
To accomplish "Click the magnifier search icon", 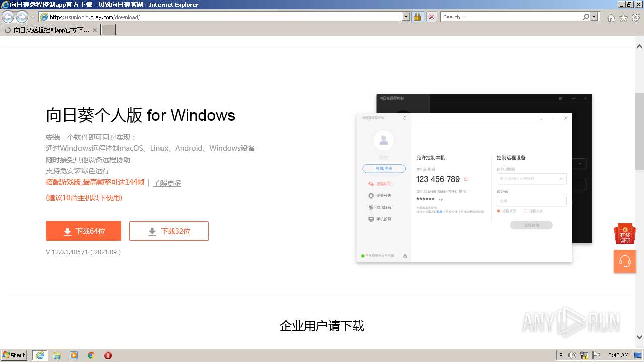I will [586, 17].
